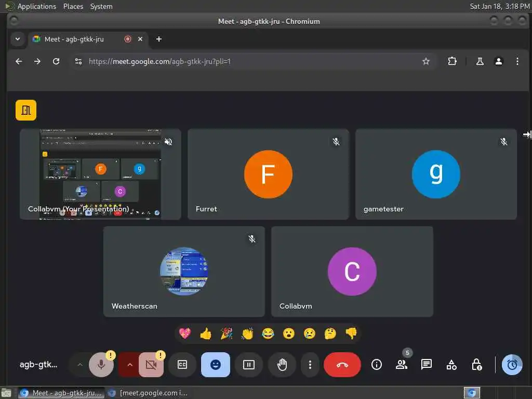Open a new browser tab

click(159, 39)
